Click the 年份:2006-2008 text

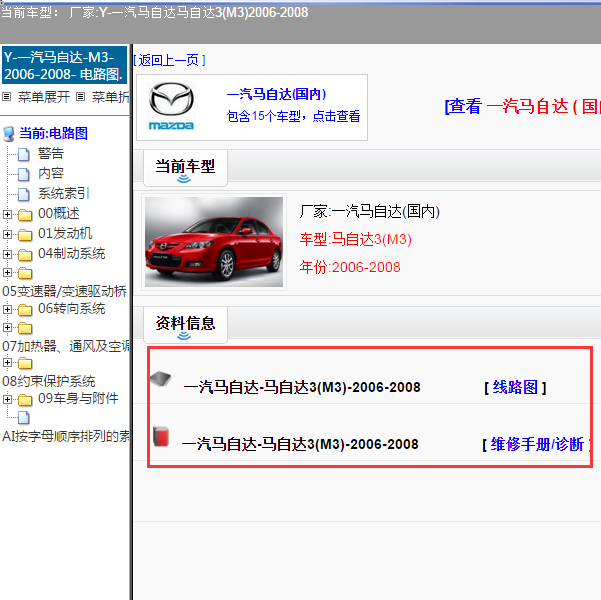pos(350,267)
